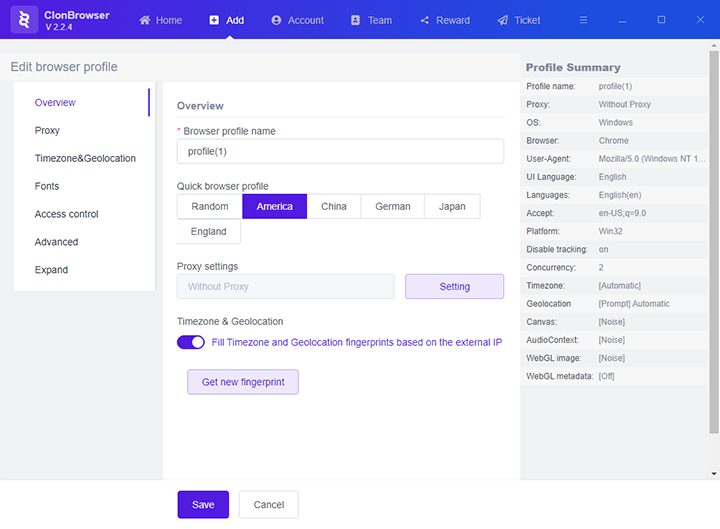Choose the America quick profile
The width and height of the screenshot is (720, 529).
click(275, 207)
